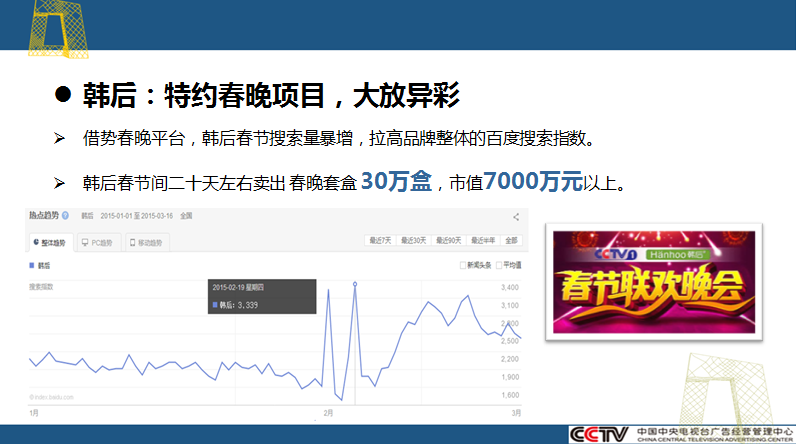Click the share icon in the chart header

[516, 217]
